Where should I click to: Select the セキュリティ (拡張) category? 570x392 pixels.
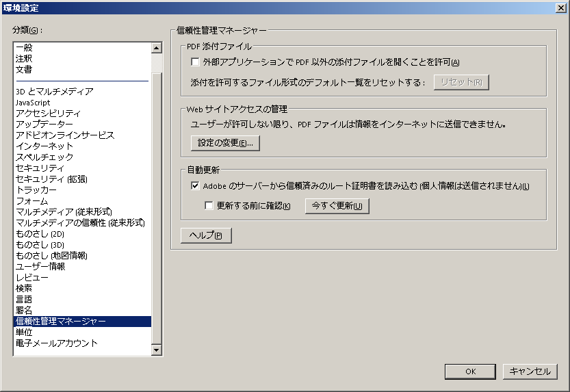pyautogui.click(x=83, y=179)
